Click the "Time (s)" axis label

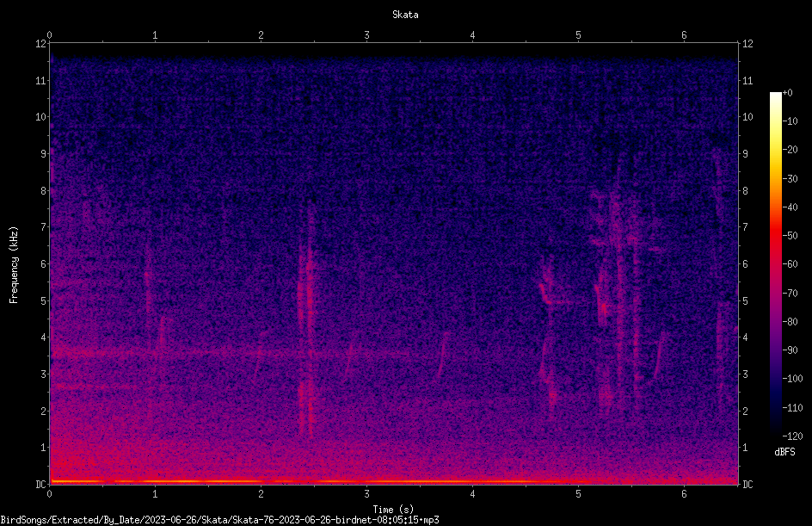[x=393, y=510]
